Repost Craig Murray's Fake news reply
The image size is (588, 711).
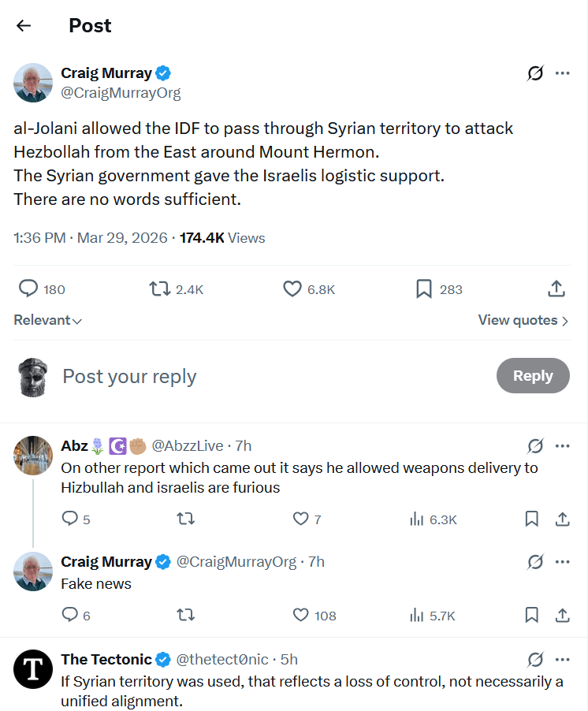pos(186,615)
